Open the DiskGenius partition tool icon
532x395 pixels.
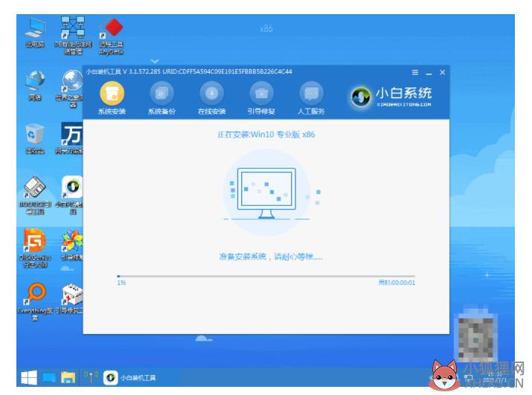pos(35,248)
